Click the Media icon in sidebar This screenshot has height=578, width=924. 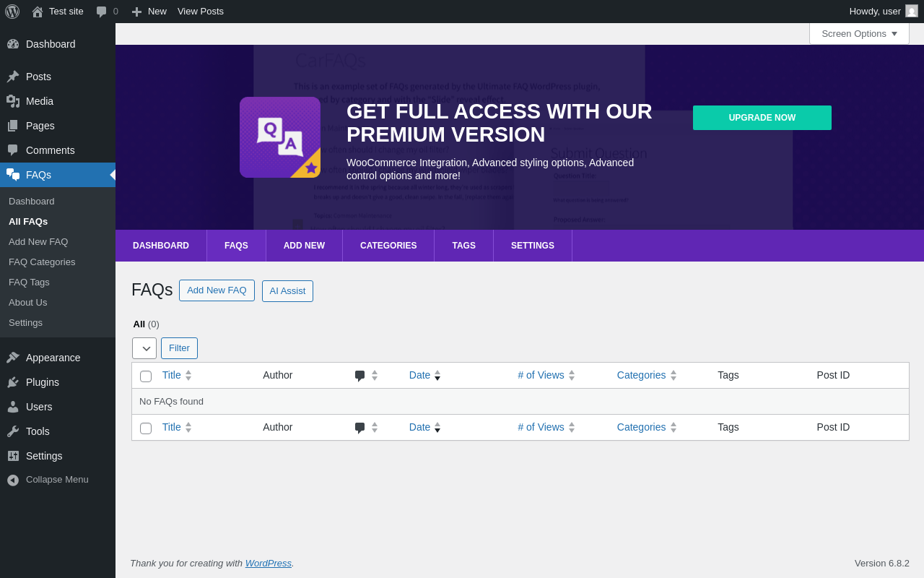(x=13, y=101)
